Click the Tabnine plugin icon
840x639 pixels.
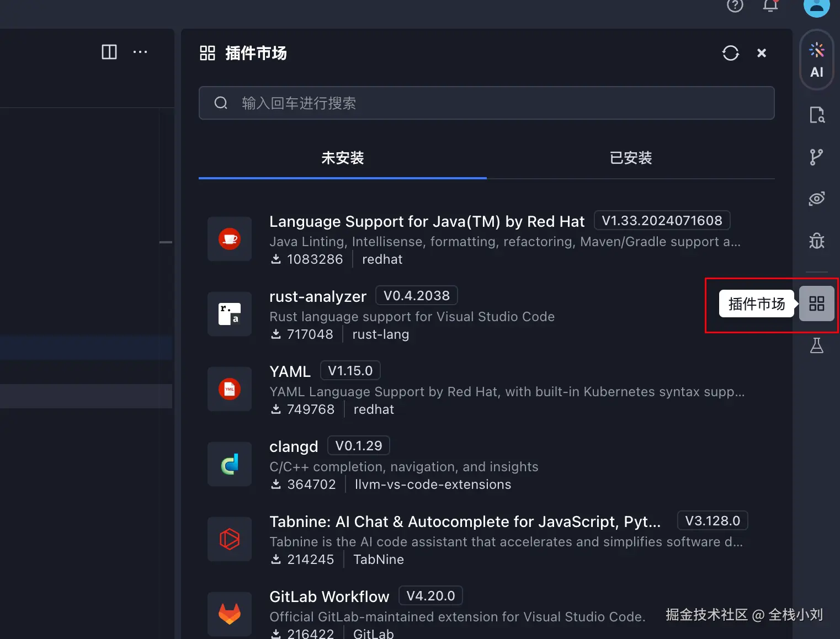click(230, 539)
